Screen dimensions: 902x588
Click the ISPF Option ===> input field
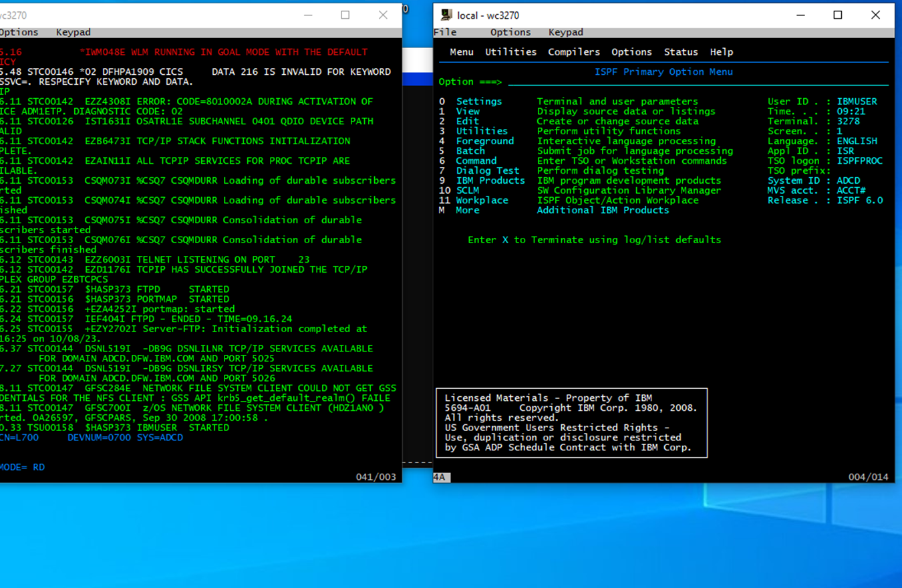click(695, 82)
